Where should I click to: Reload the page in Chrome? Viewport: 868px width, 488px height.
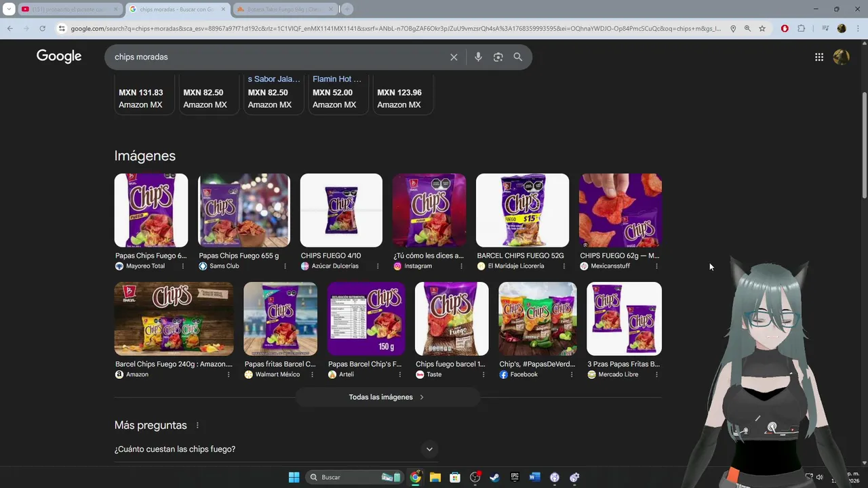coord(42,28)
